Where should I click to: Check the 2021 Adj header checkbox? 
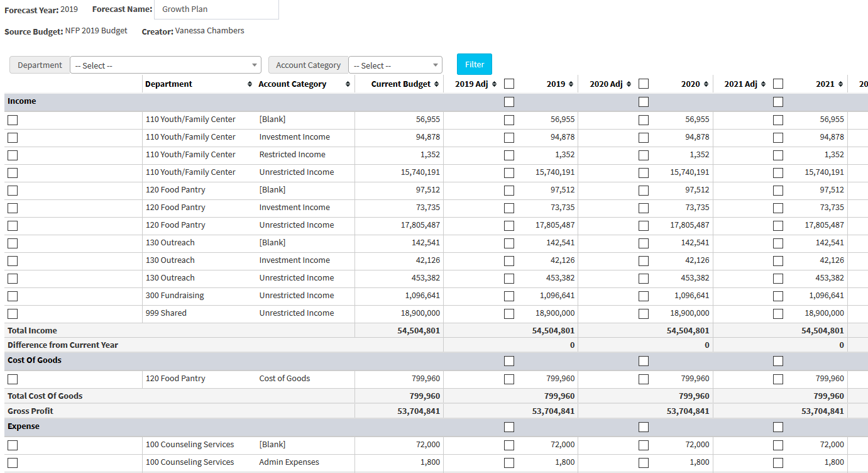(x=778, y=84)
